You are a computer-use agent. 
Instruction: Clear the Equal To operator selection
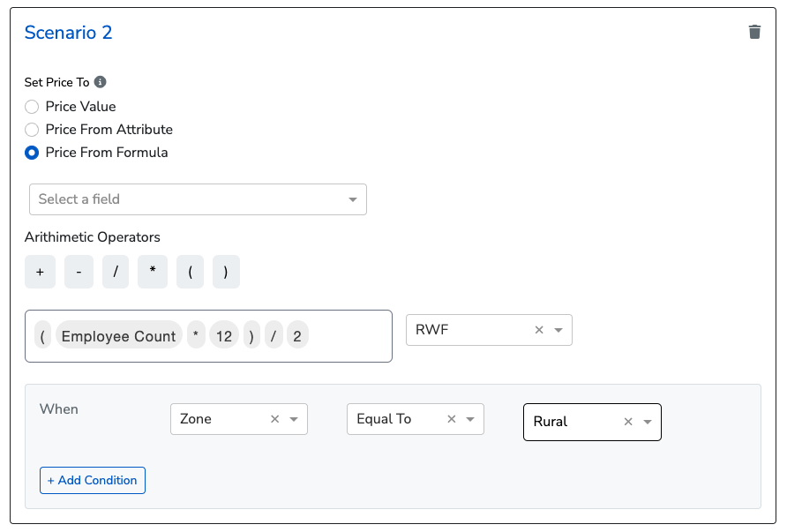click(451, 419)
